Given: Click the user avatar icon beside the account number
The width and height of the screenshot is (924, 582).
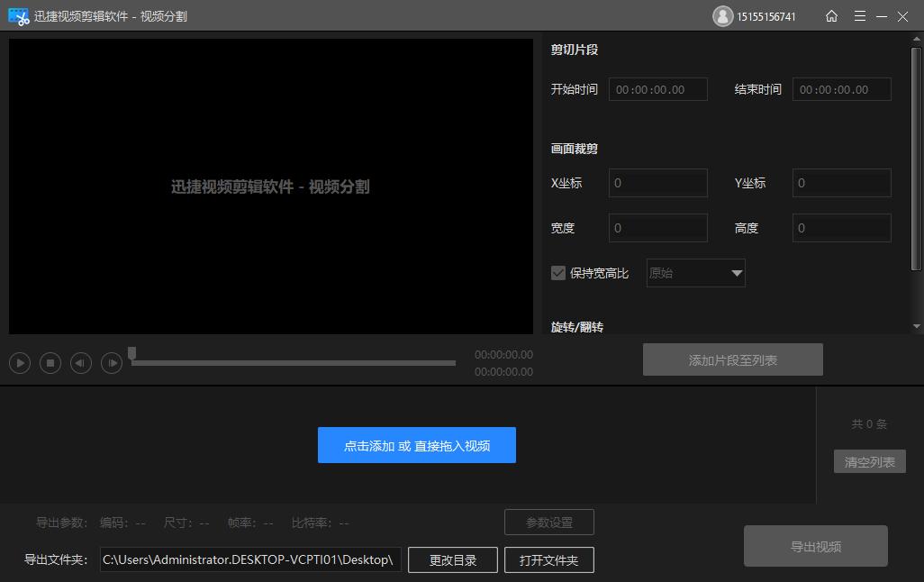Looking at the screenshot, I should point(723,15).
